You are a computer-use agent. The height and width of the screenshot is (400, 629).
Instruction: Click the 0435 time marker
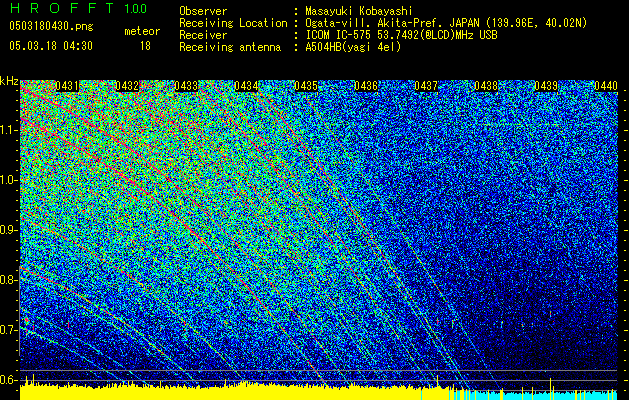(306, 86)
